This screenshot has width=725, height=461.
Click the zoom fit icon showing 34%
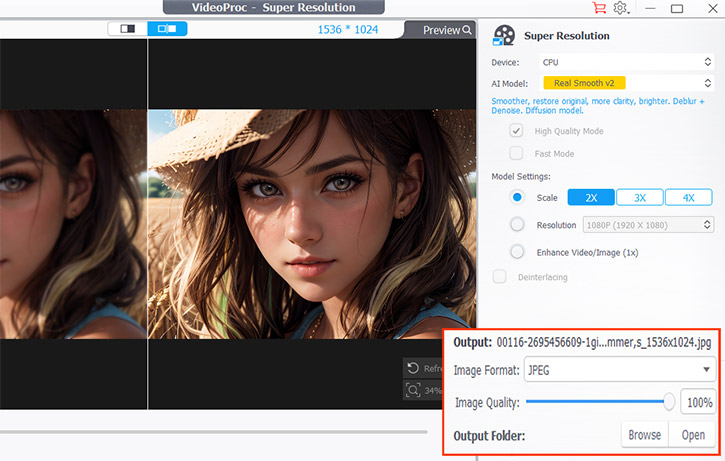(413, 390)
